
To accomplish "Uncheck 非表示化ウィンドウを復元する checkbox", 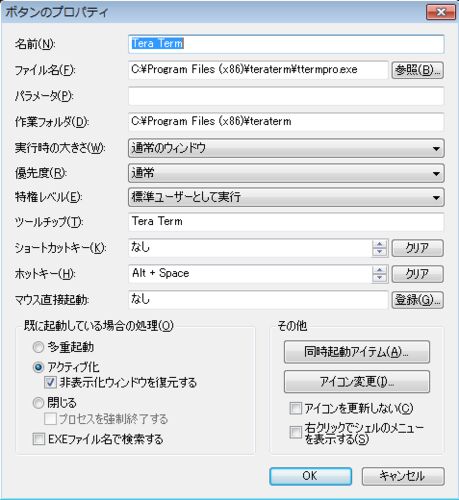I will [x=50, y=382].
